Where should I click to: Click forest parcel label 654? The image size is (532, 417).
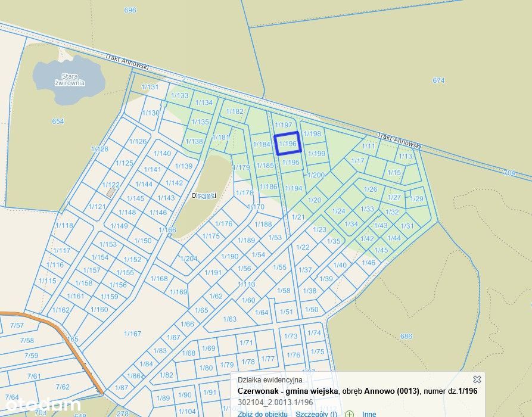[x=58, y=122]
